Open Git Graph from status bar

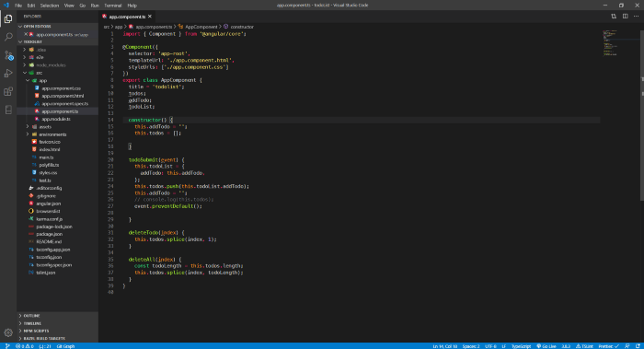pyautogui.click(x=65, y=346)
